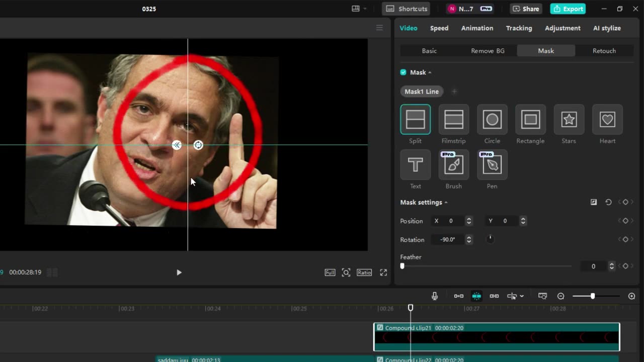Screen dimensions: 644x362
Task: Click the fullscreen preview icon
Action: pyautogui.click(x=383, y=273)
